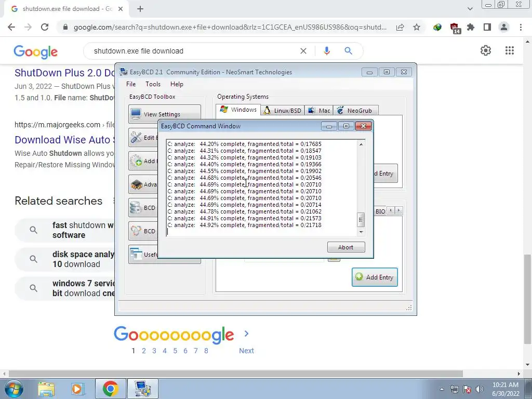The image size is (532, 399).
Task: Open the File menu in EasyBCD
Action: tap(131, 84)
